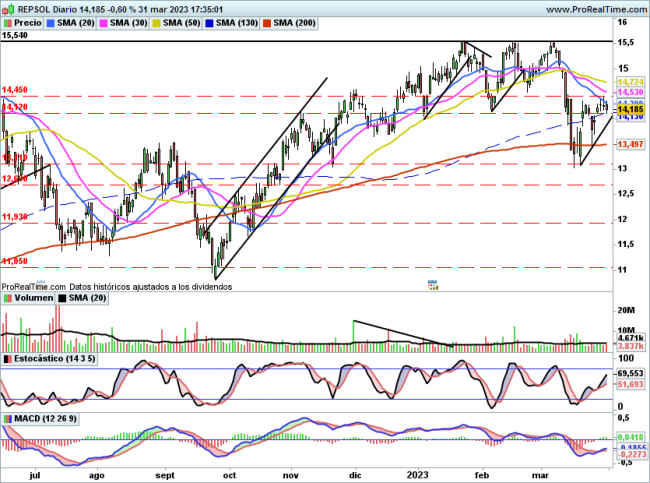This screenshot has width=650, height=483.
Task: Click the 20M volume axis label
Action: pos(626,310)
